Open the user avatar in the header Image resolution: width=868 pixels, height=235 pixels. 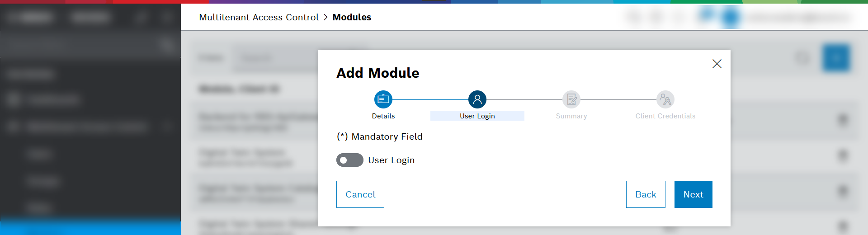coord(730,17)
